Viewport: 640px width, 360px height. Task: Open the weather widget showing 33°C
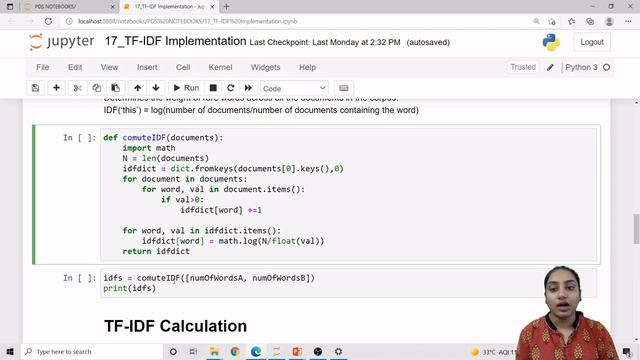pos(494,352)
